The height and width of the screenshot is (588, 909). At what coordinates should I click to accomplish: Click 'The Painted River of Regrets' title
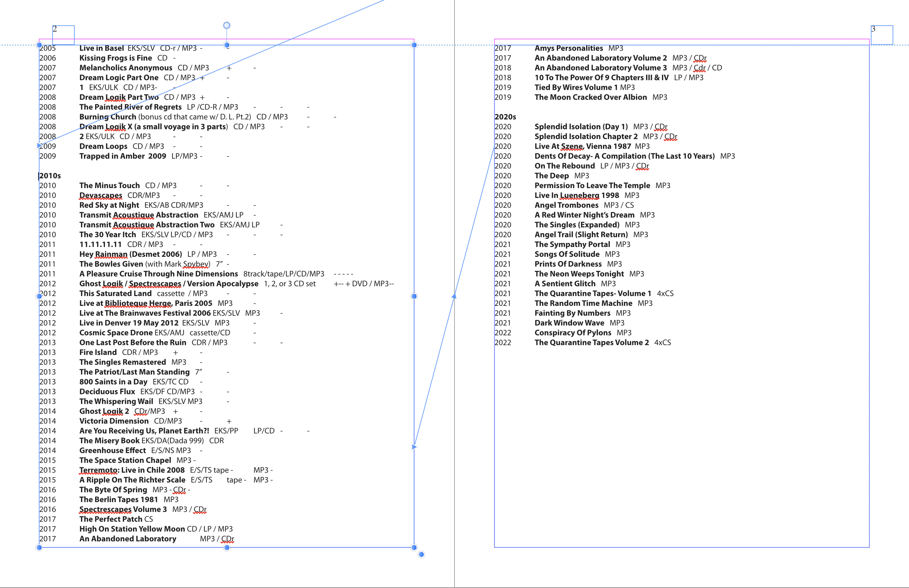point(130,107)
